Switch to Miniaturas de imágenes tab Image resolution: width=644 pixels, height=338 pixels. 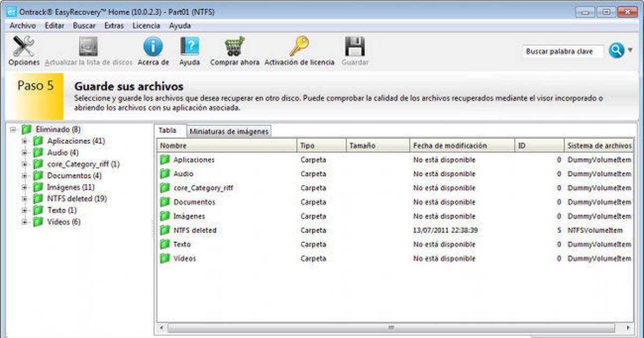[229, 131]
